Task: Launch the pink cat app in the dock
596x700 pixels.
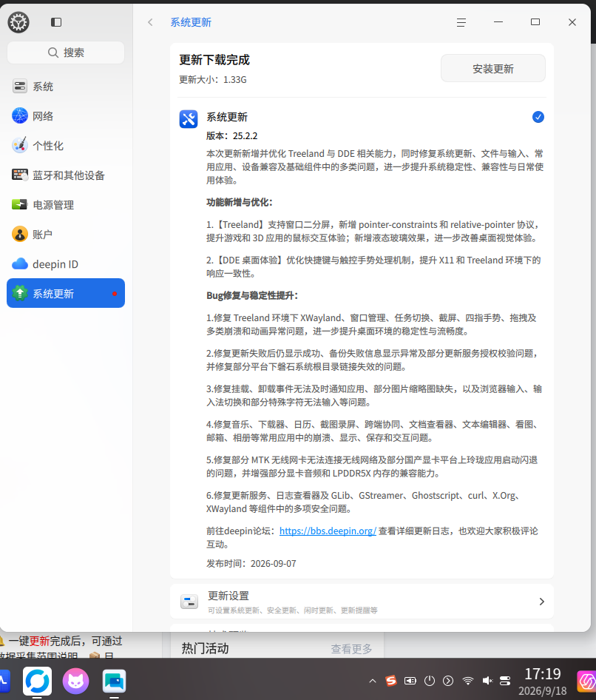Action: coord(76,682)
